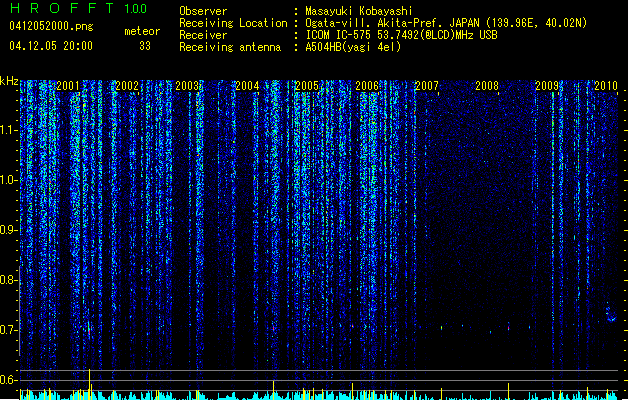Click the date 04.12.05 20:00
This screenshot has width=629, height=400.
[51, 46]
